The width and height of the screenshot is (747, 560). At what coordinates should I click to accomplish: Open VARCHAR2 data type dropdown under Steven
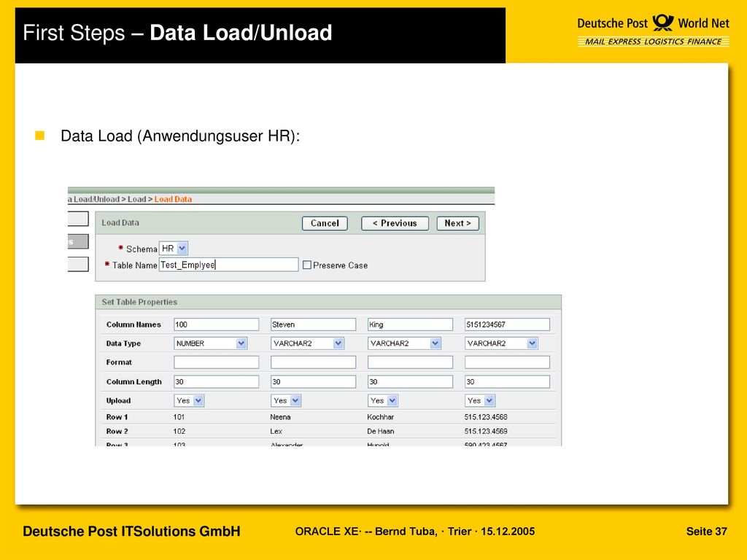coord(307,343)
